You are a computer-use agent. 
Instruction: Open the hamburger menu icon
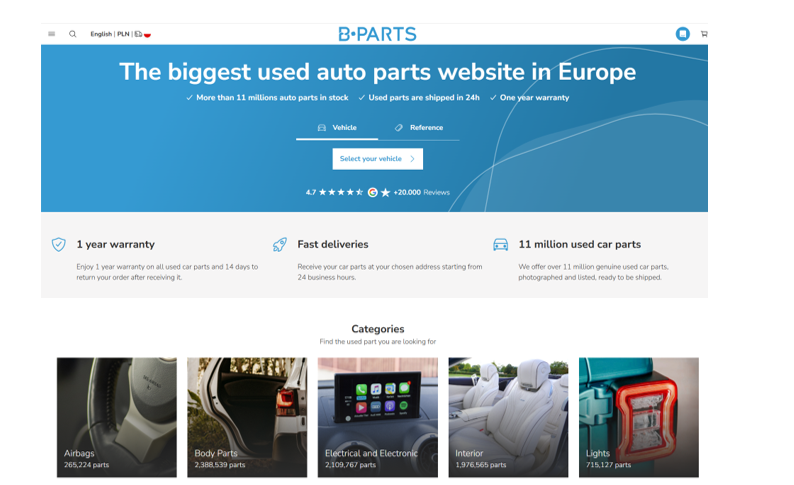point(52,34)
